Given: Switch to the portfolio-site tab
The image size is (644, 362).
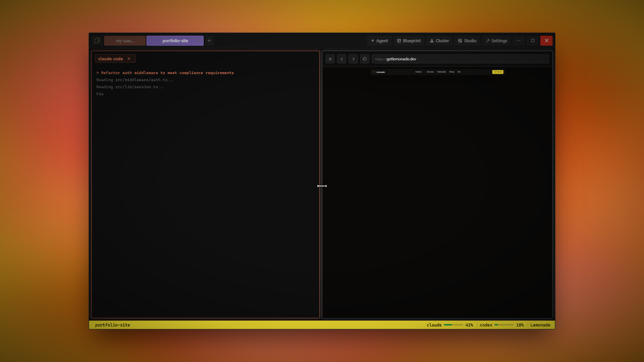Looking at the screenshot, I should pos(175,41).
